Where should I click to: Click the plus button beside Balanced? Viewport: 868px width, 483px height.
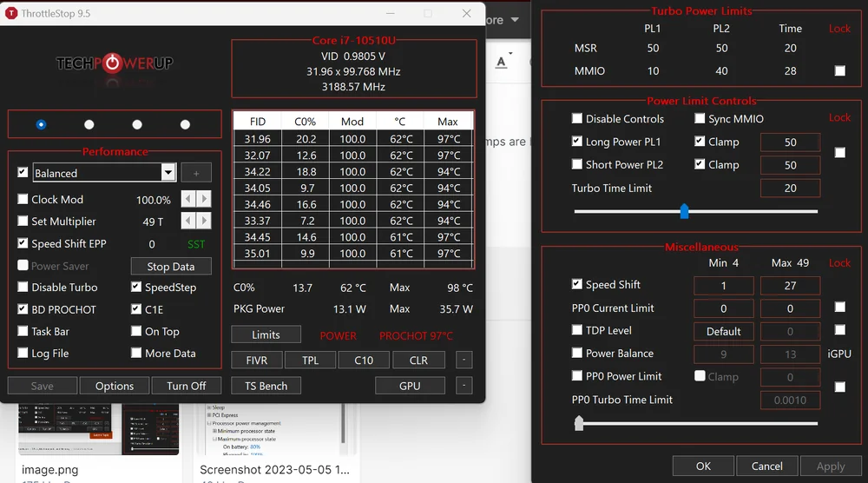tap(196, 174)
